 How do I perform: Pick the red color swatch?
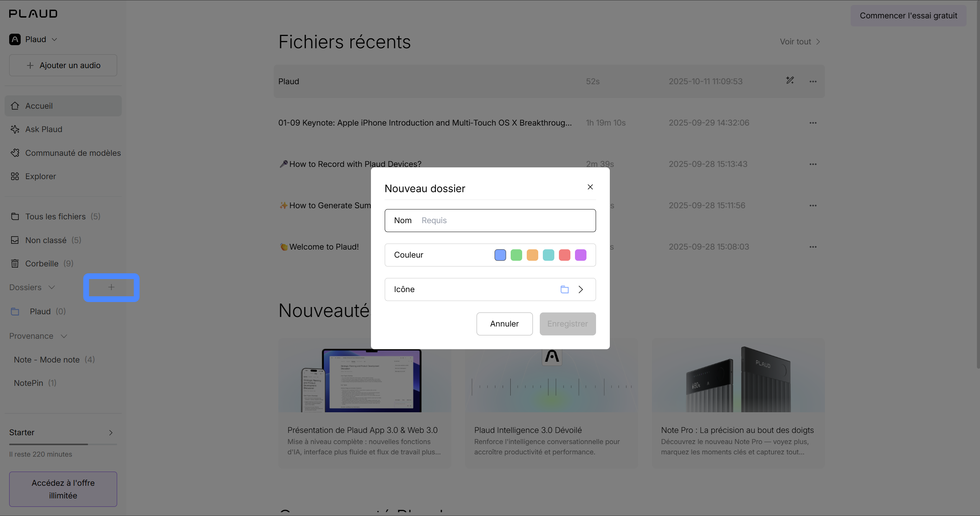[x=564, y=255]
